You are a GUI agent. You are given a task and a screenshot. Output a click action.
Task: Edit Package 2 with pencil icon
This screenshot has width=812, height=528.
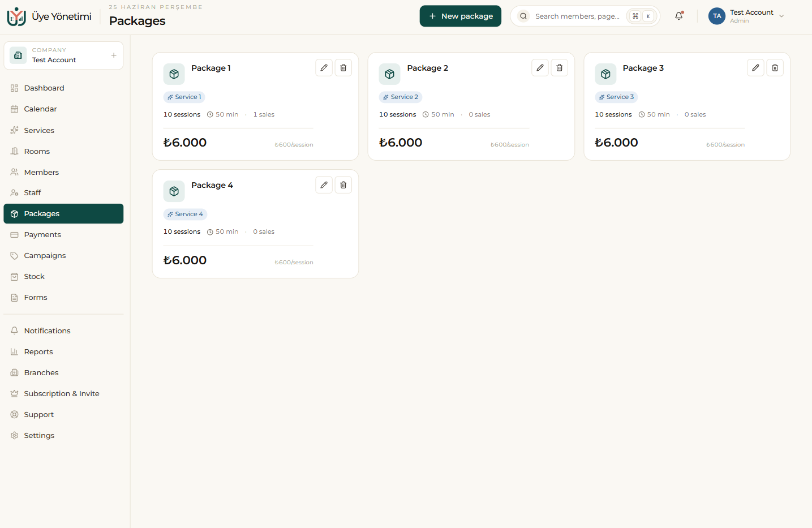coord(540,68)
